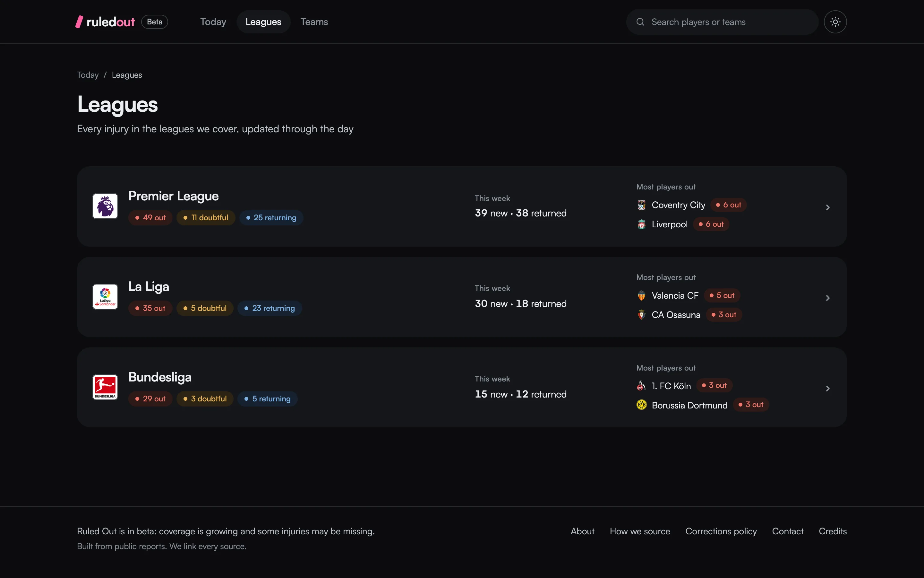
Task: Click 39 new · 38 returned text
Action: pos(520,213)
